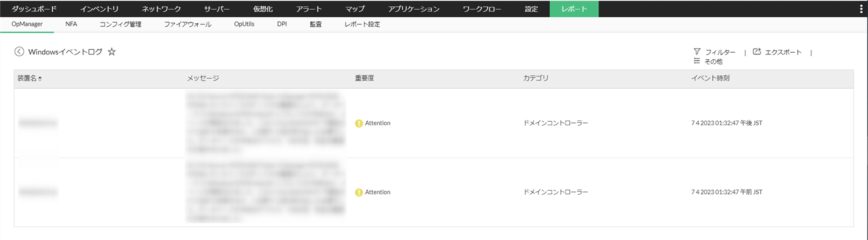Click the 重要度 column header
This screenshot has width=868, height=240.
pyautogui.click(x=365, y=78)
